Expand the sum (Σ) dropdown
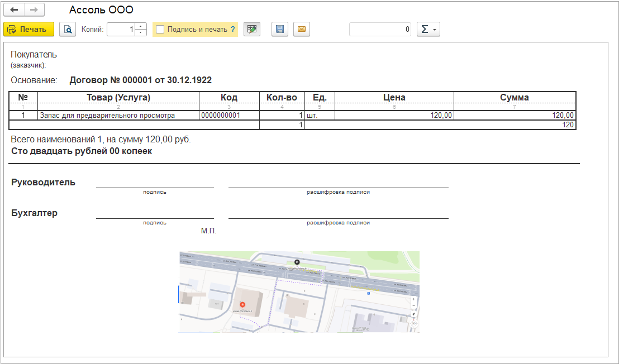619x364 pixels. tap(428, 30)
